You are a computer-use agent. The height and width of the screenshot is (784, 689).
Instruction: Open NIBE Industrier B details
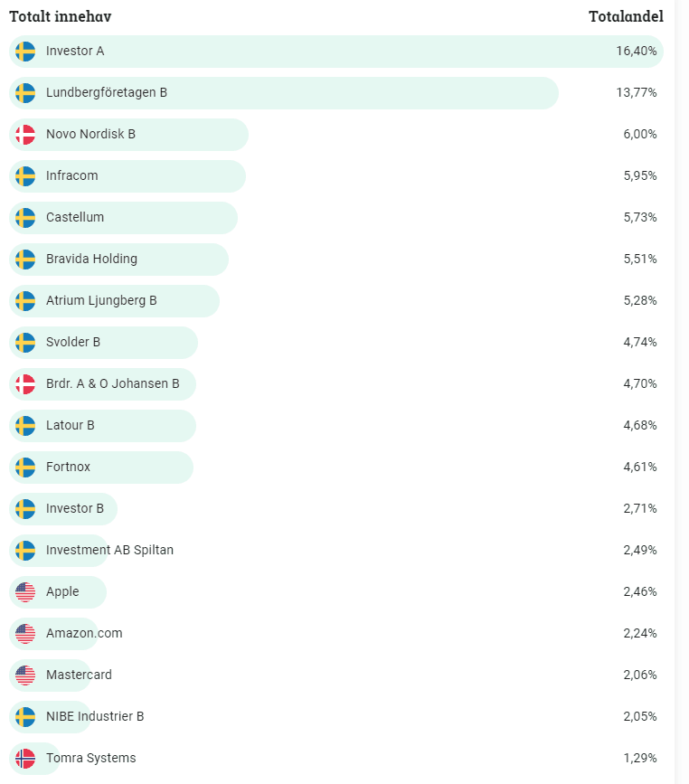(x=95, y=716)
